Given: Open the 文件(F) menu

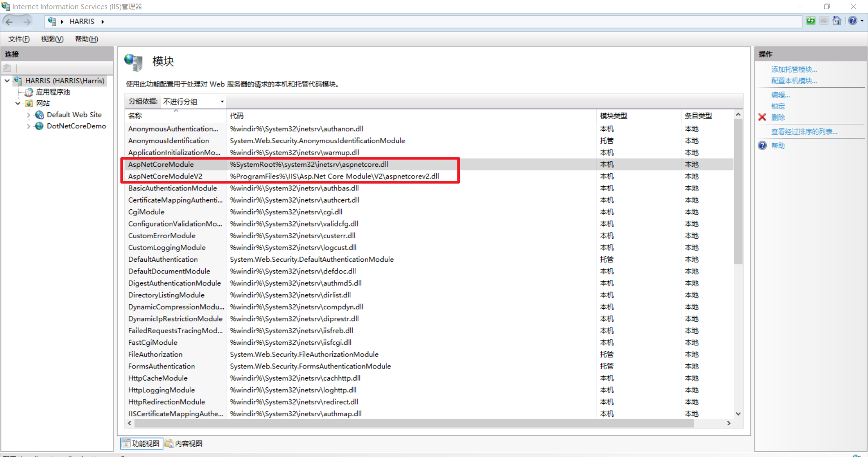Looking at the screenshot, I should point(19,39).
